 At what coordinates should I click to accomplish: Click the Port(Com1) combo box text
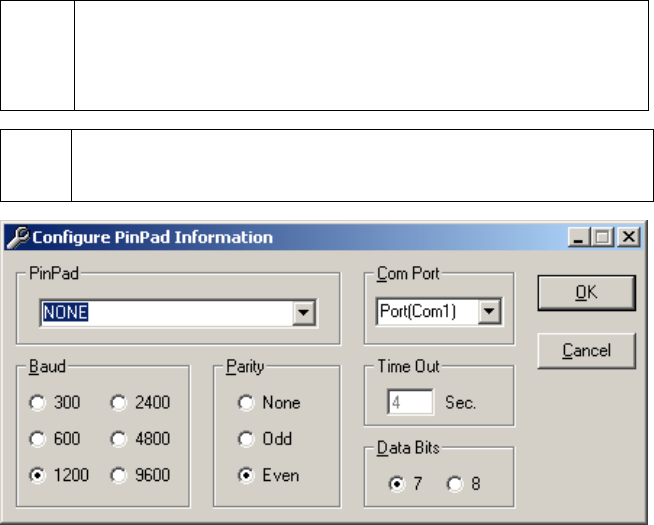418,311
